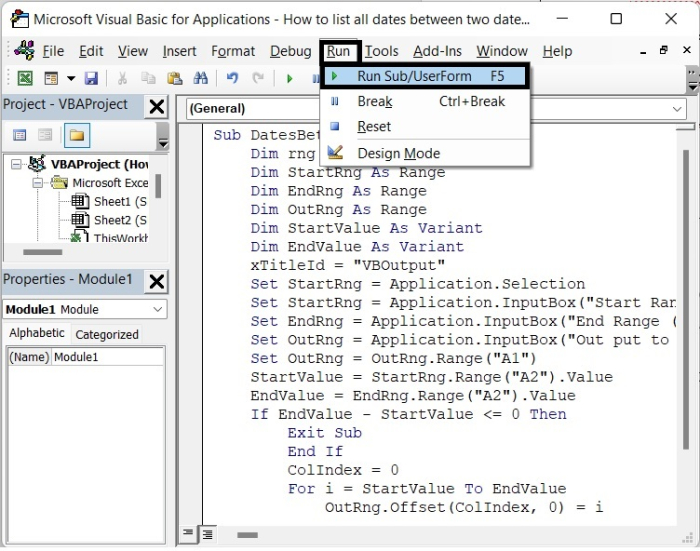Open the Module1 object dropdown in Properties

pos(157,309)
